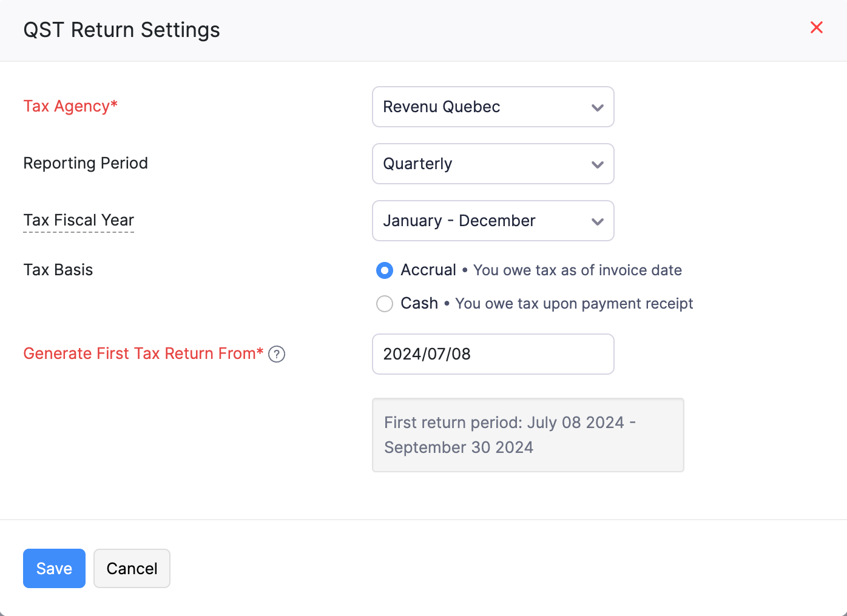
Task: Click the first tax return date field
Action: click(x=492, y=354)
